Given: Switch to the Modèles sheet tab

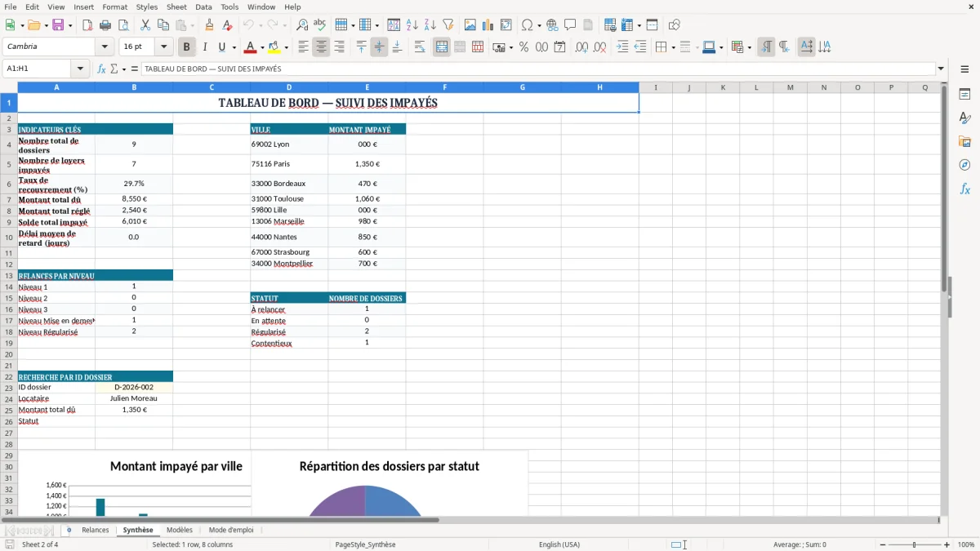Looking at the screenshot, I should click(x=180, y=530).
